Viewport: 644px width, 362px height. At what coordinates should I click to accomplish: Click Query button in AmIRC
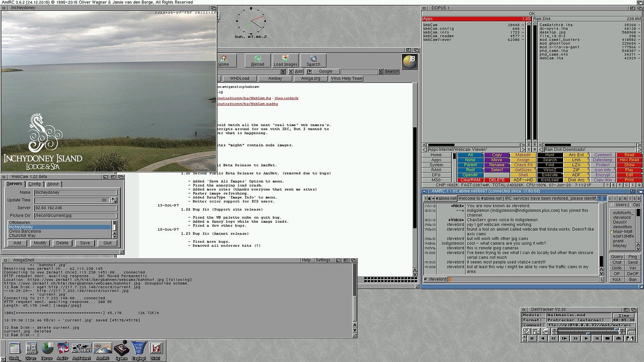pyautogui.click(x=617, y=257)
